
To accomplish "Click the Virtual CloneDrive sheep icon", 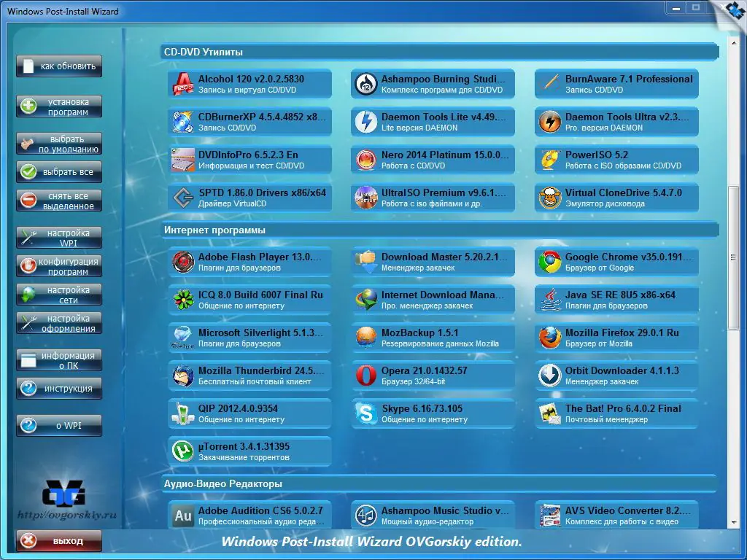I will point(550,198).
